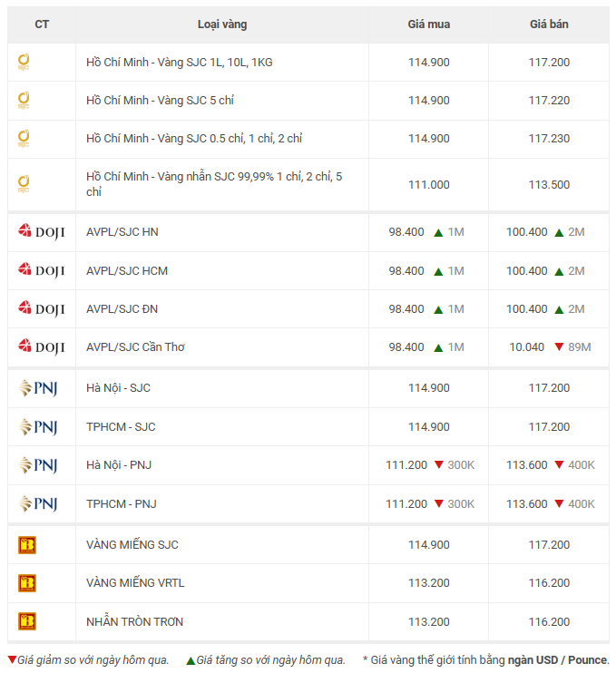Click SJC logo beside Vàng SJC 5 chỉ
The height and width of the screenshot is (673, 616).
point(24,101)
